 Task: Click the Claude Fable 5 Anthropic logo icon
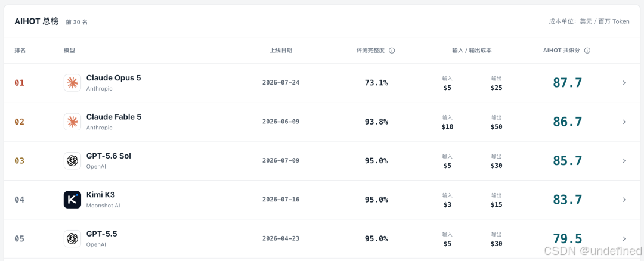click(x=72, y=122)
